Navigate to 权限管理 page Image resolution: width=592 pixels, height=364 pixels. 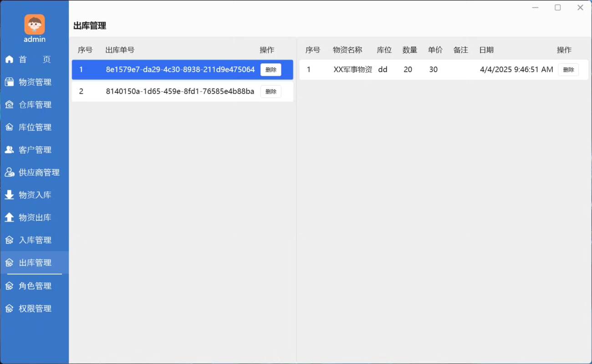(x=35, y=308)
